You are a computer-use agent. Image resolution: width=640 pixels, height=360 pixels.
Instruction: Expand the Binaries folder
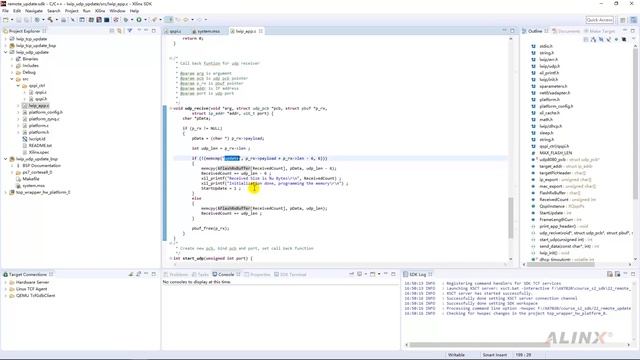12,59
